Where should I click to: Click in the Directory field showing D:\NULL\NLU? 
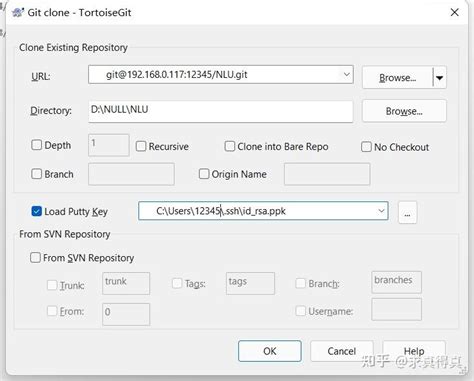click(221, 111)
